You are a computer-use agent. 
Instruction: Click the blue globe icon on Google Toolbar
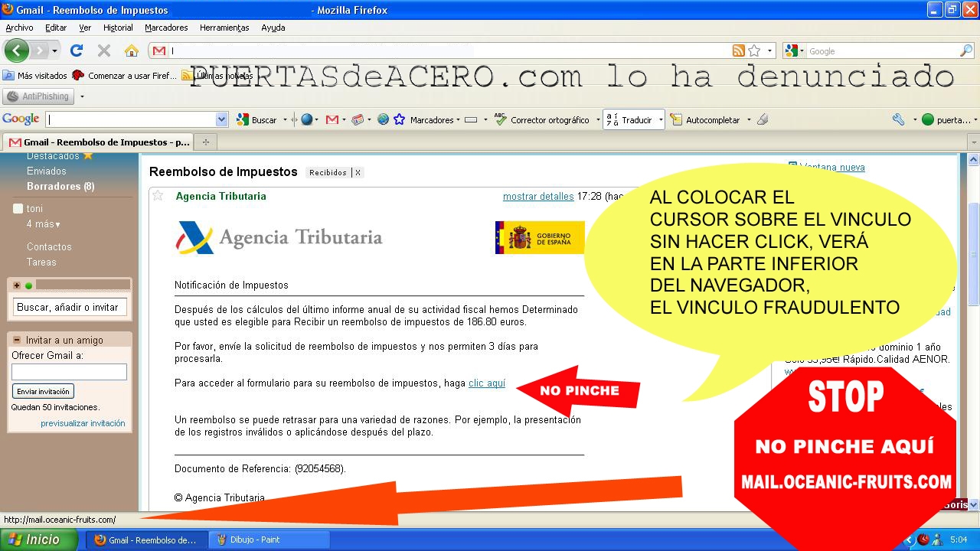306,119
